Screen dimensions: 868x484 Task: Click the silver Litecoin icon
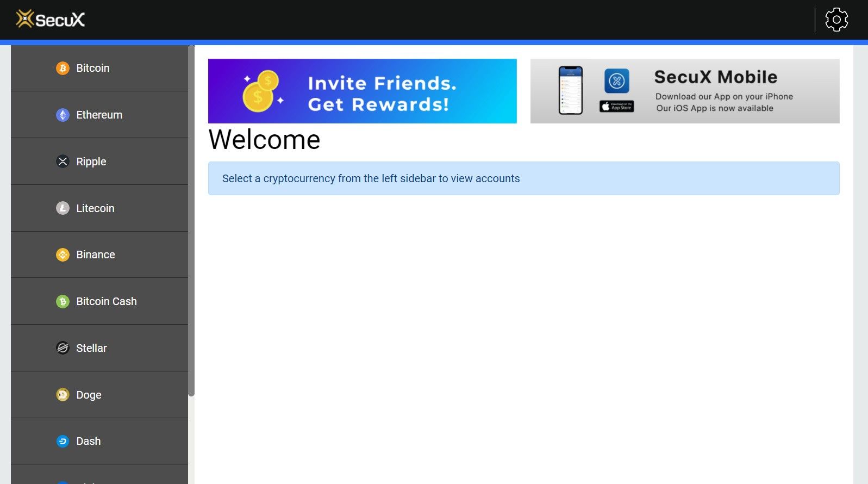pos(63,208)
